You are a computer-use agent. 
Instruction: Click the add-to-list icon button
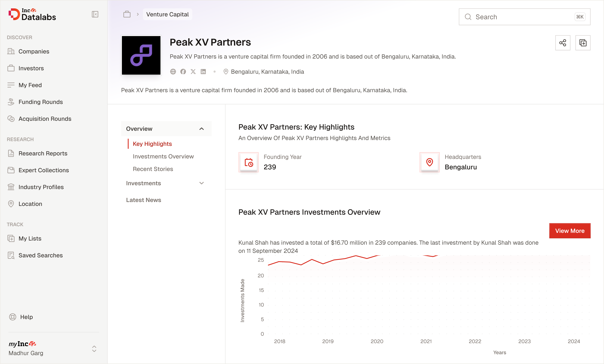click(583, 43)
